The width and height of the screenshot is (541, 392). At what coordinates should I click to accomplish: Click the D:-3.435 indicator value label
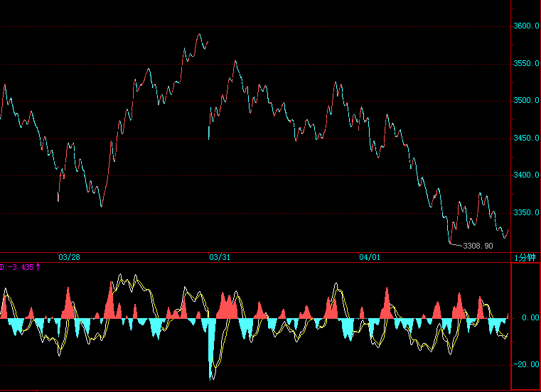(x=17, y=267)
